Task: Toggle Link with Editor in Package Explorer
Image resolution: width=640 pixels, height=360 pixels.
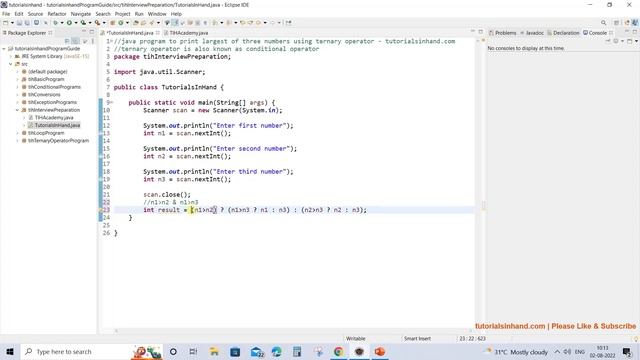Action: (76, 41)
